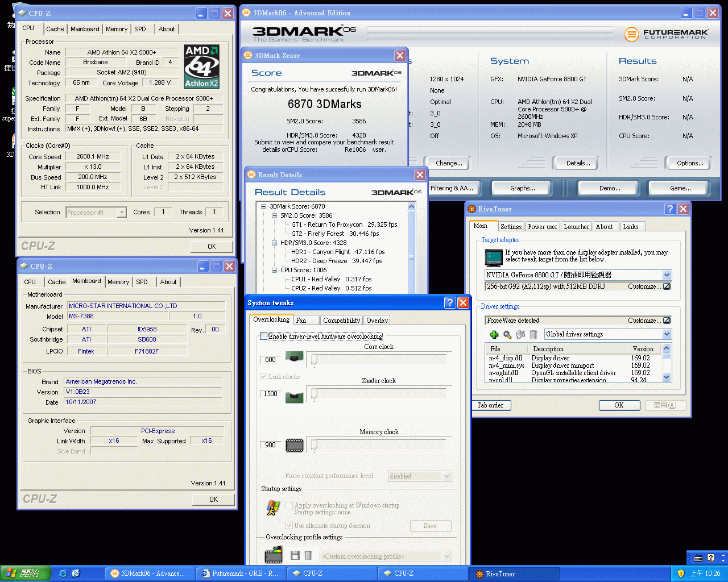The image size is (728, 582).
Task: Click the 3DMark Score window orange icon
Action: click(248, 55)
